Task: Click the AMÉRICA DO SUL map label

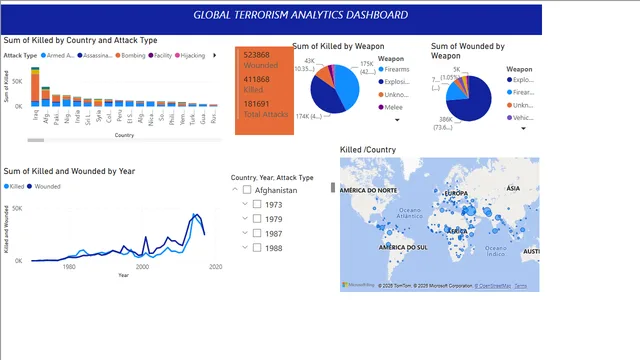Action: coord(403,247)
